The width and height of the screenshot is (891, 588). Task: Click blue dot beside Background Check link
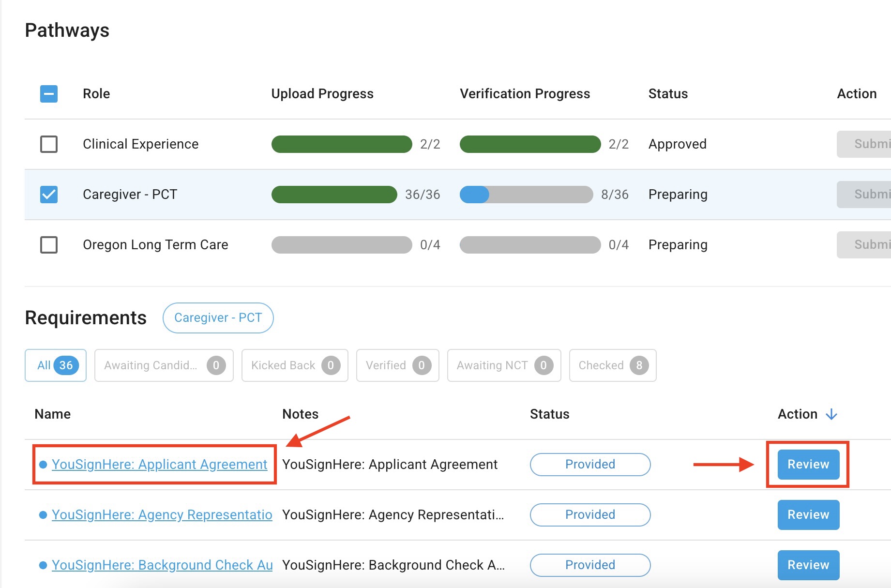coord(43,565)
